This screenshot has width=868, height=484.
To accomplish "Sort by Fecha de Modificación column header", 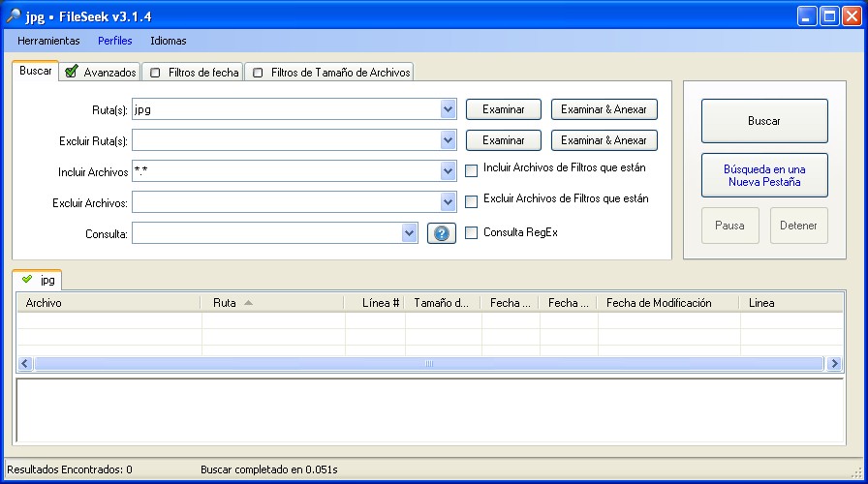I will [x=668, y=303].
